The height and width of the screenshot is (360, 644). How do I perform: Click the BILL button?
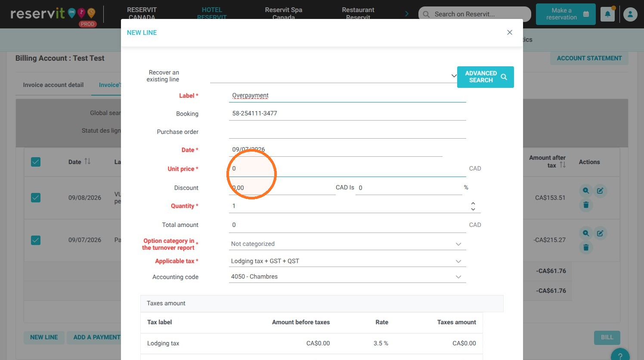point(607,337)
